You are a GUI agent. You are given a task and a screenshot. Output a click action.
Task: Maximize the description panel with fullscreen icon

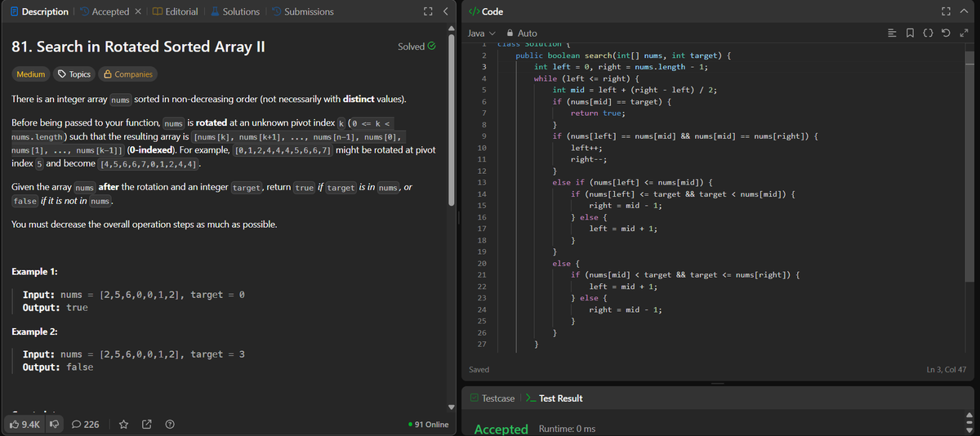coord(426,11)
